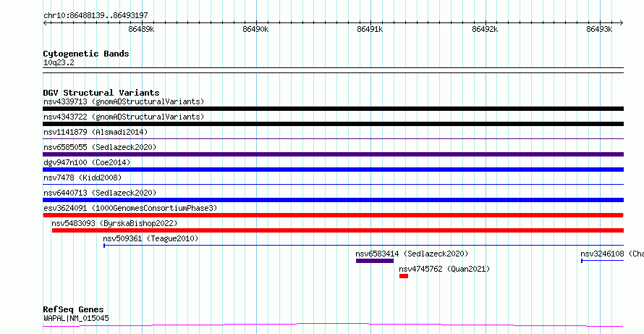Click the nsv4745762 (Quan2021) label
The image size is (644, 334).
444,269
